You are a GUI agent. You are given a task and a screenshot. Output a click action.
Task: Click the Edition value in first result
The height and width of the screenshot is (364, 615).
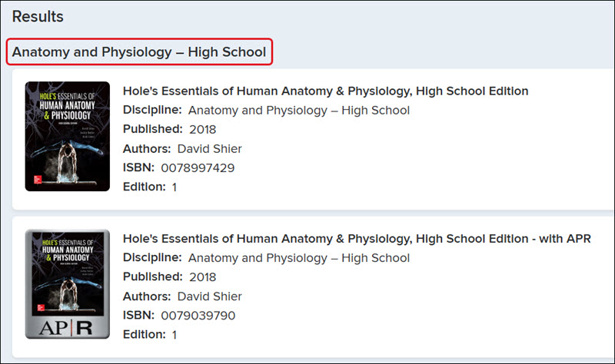175,187
